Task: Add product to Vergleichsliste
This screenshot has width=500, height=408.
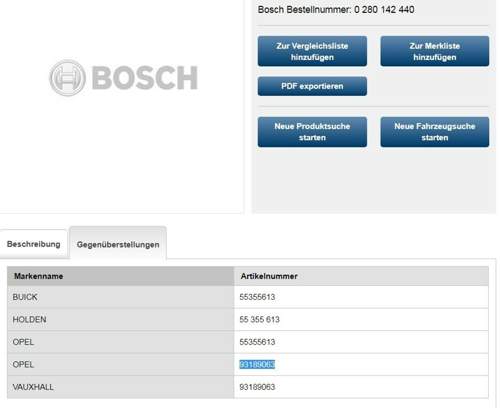Action: pos(312,51)
